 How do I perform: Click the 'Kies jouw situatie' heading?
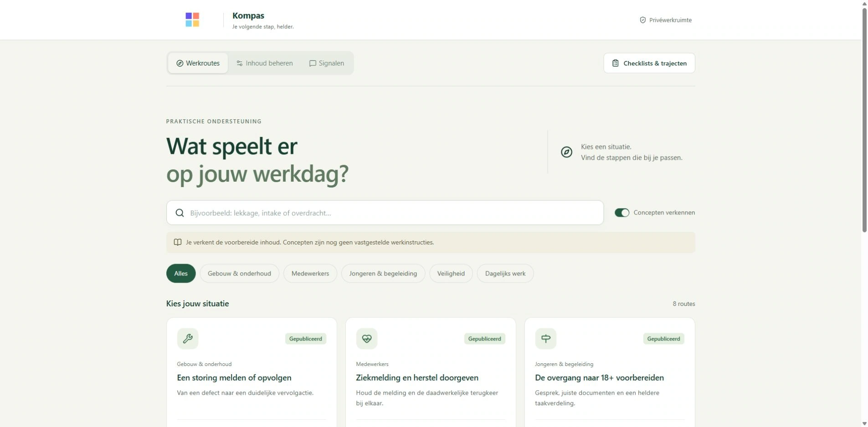click(x=198, y=304)
